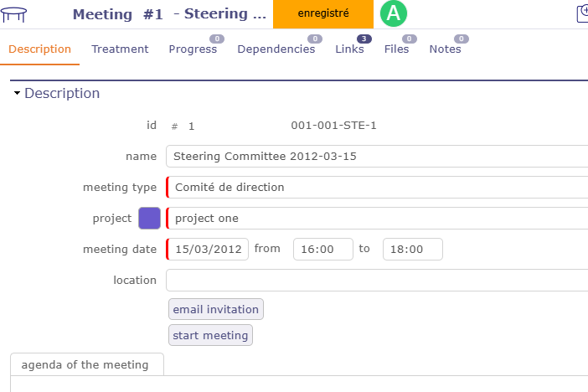This screenshot has height=392, width=588.
Task: Open the Links tab
Action: (x=349, y=49)
